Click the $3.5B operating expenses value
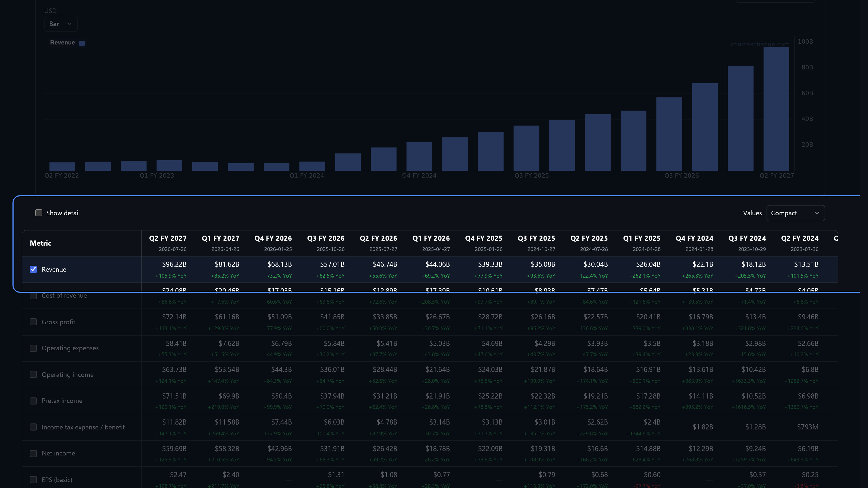Viewport: 868px width, 488px height. coord(652,343)
